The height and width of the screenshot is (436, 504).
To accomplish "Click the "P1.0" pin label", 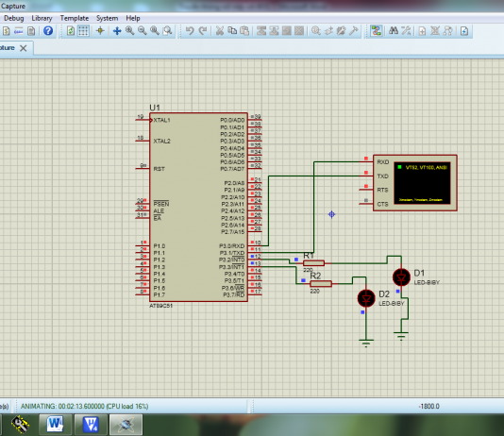I will click(160, 246).
